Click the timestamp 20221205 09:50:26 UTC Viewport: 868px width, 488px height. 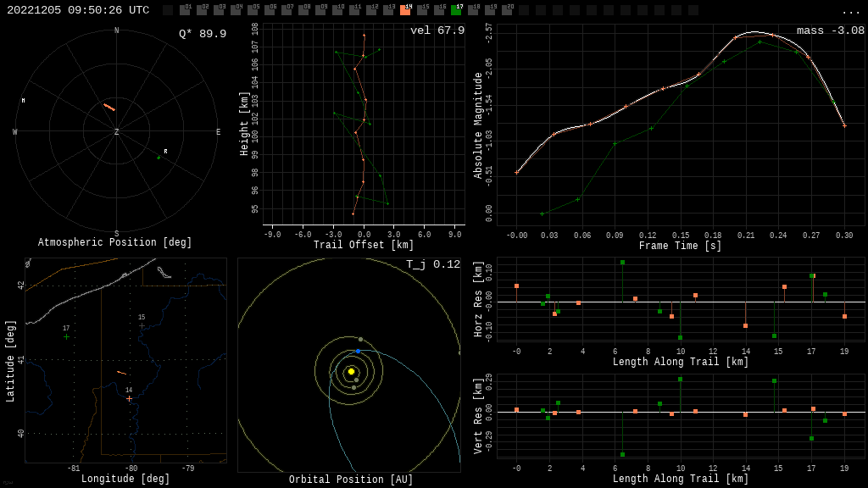[78, 10]
